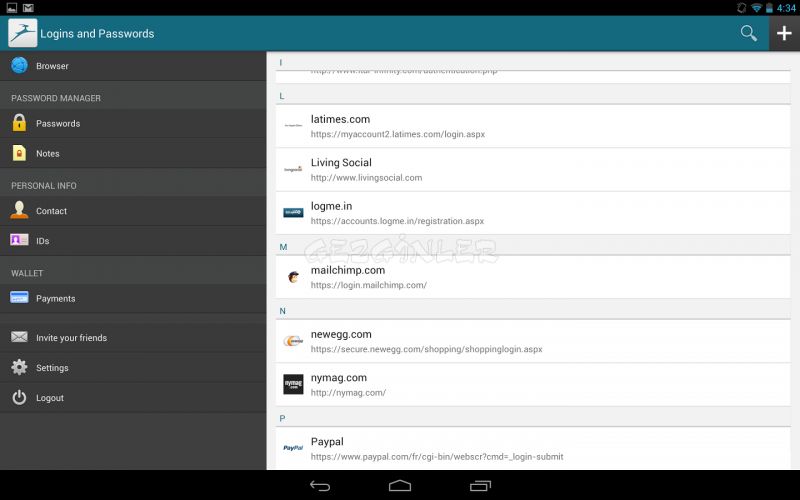Screen dimensions: 800x500
Task: Tap the Wi-Fi signal status icon
Action: [756, 8]
